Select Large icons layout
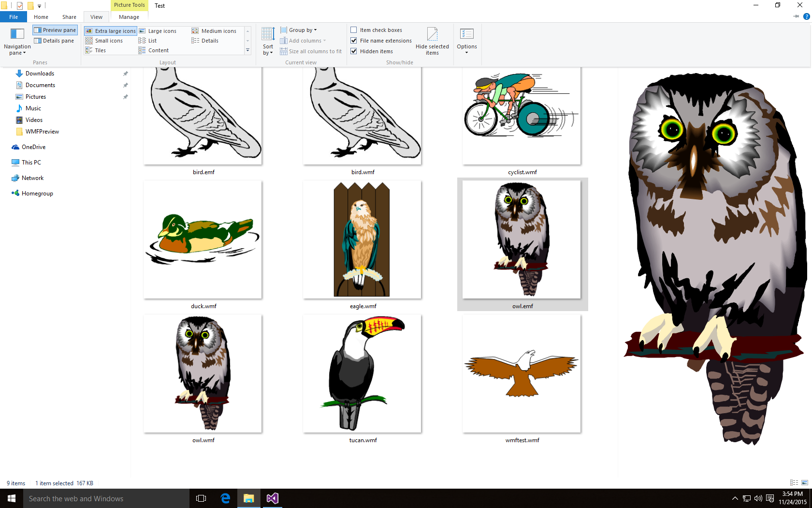The height and width of the screenshot is (508, 812). [158, 31]
